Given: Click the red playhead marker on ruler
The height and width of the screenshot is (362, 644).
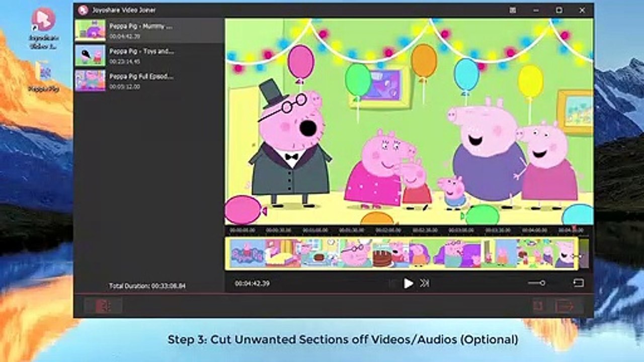Looking at the screenshot, I should pyautogui.click(x=574, y=229).
